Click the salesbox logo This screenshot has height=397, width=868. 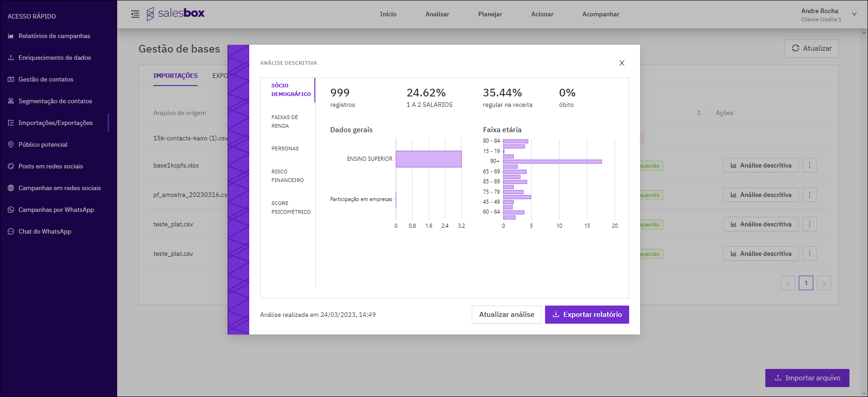(x=176, y=14)
